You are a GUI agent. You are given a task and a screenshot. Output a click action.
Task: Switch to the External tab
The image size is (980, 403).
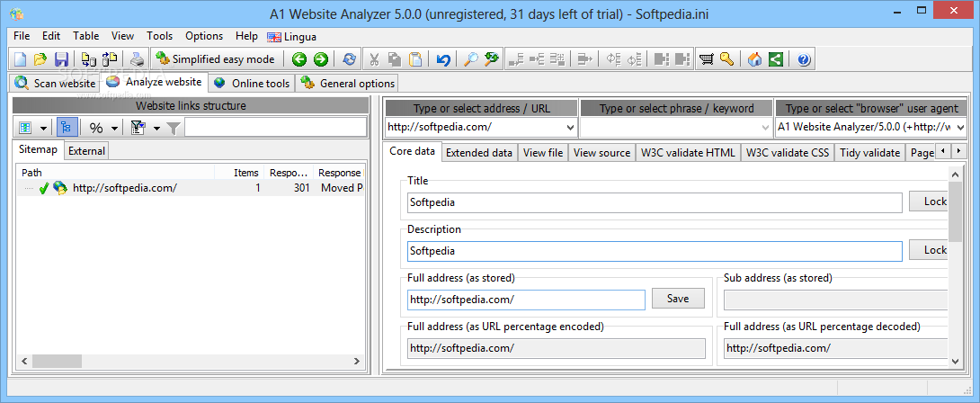click(86, 151)
